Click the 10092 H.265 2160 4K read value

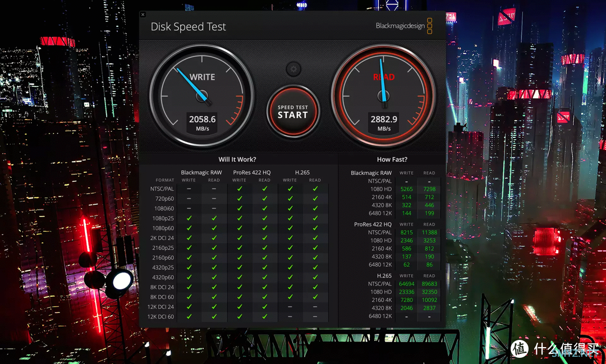point(429,300)
